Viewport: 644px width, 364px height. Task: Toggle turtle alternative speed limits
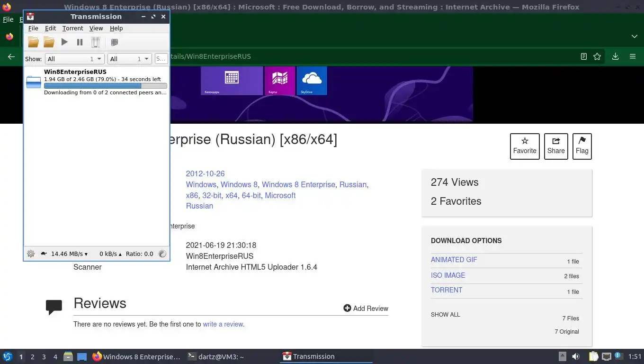(44, 254)
